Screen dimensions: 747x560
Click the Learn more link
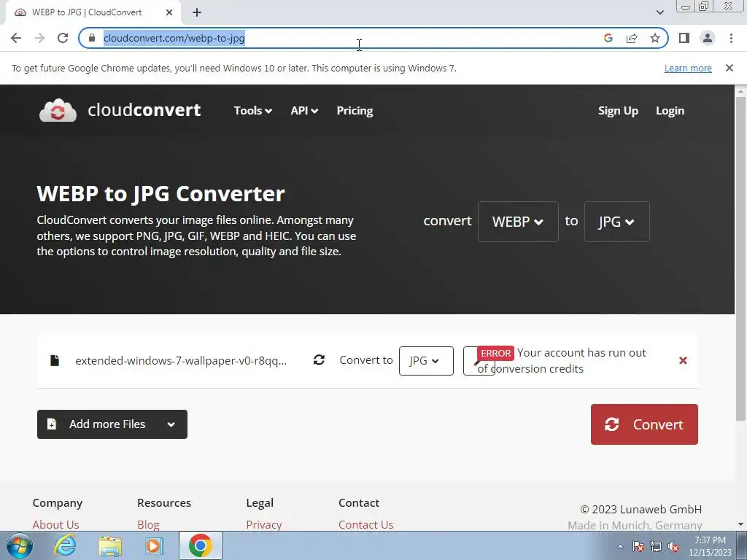(x=688, y=68)
